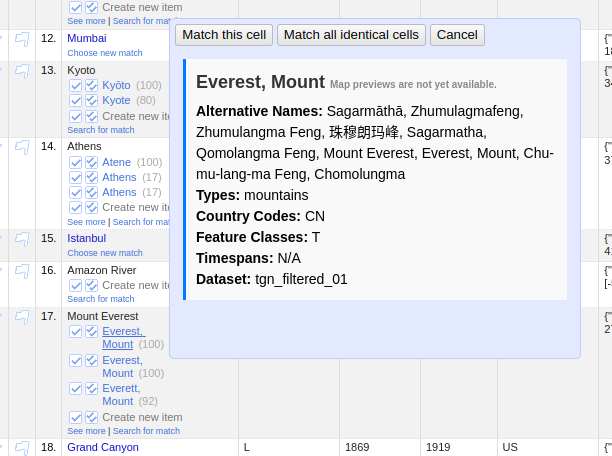Click single-check icon for Amazon River new item
The image size is (612, 456).
(x=76, y=286)
